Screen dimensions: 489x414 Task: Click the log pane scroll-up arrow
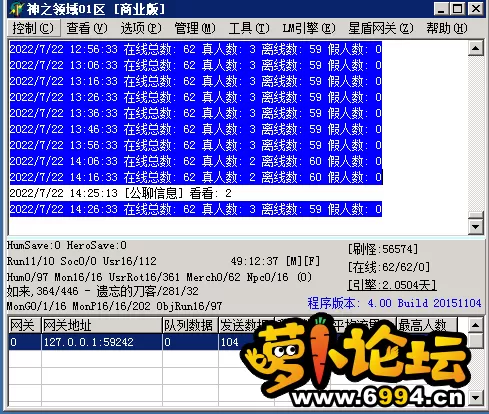coord(476,49)
